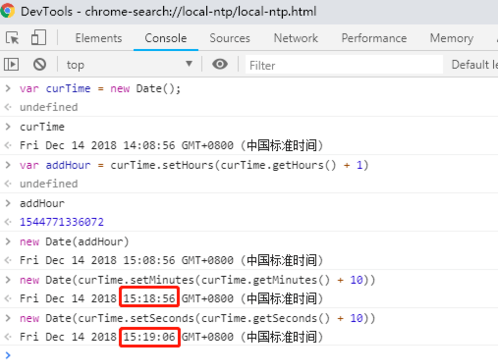
Task: Clear the console with the ban icon
Action: [x=40, y=64]
